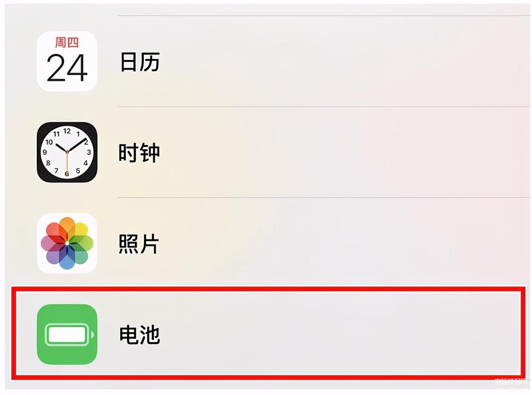This screenshot has height=395, width=532.
Task: Tap the colorful Photos flower icon
Action: tap(67, 243)
